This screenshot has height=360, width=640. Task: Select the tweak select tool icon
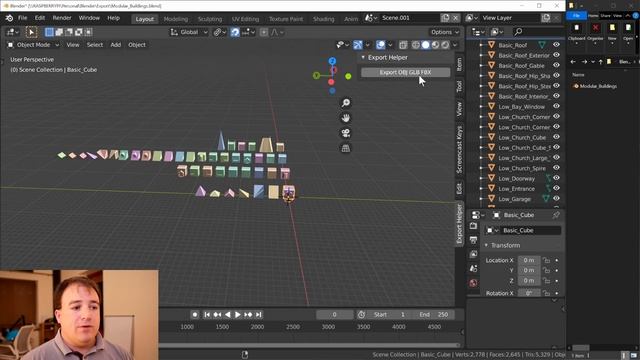click(31, 32)
